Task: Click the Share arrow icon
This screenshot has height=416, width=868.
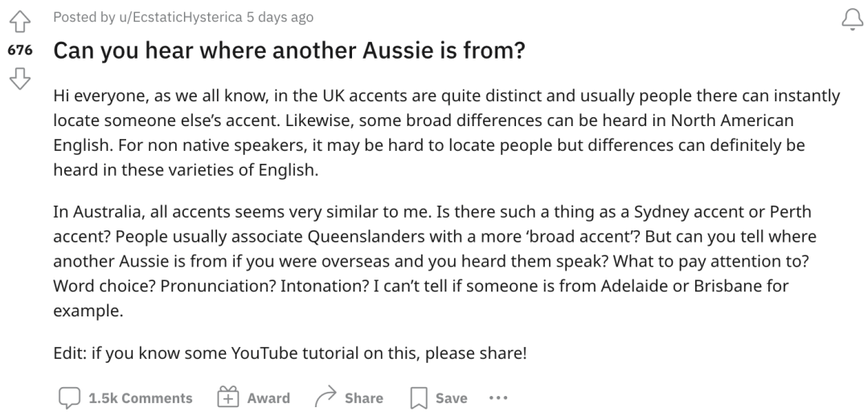Action: click(x=324, y=398)
